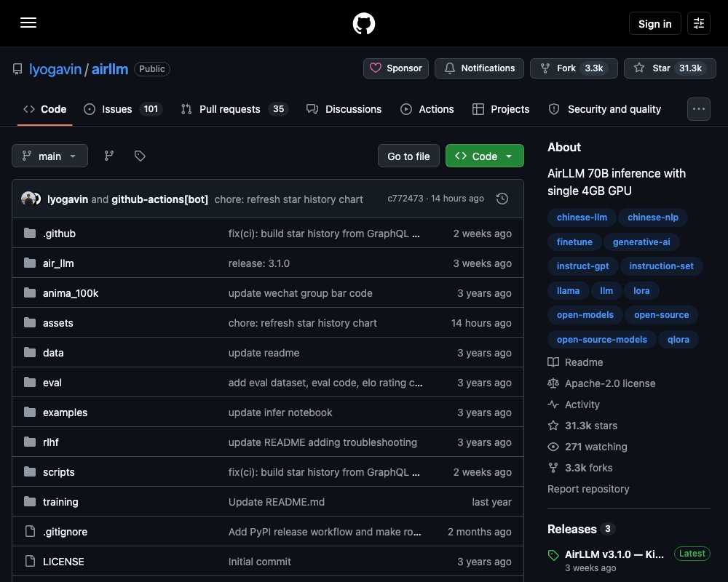Click the instruction-set topic tag
The image size is (728, 582).
tap(661, 266)
